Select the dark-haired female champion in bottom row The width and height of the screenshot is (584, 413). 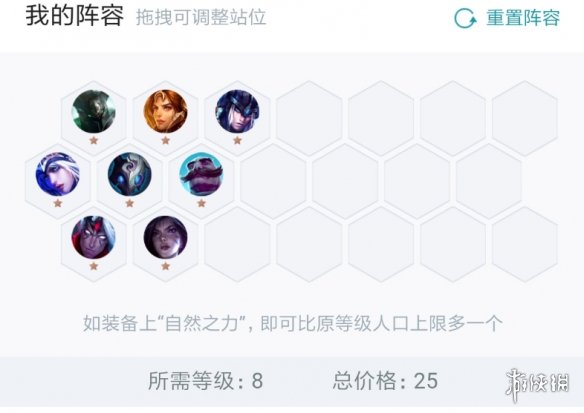(x=165, y=237)
